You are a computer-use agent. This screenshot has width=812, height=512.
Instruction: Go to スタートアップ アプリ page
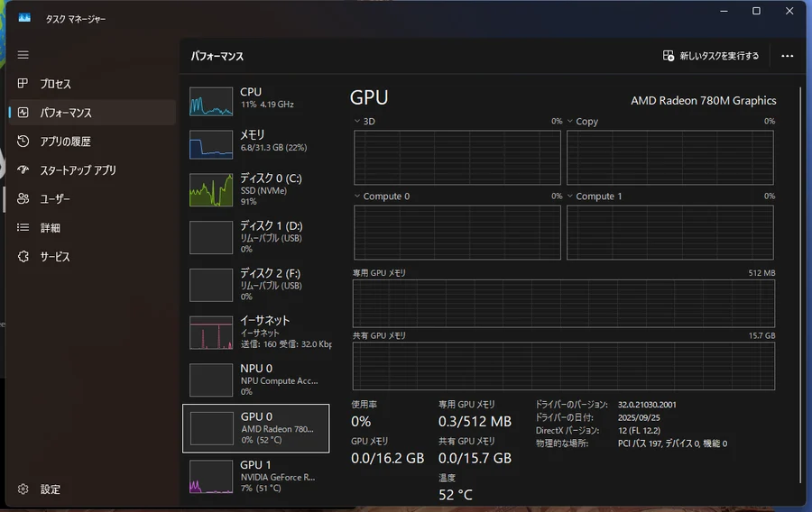coord(78,170)
